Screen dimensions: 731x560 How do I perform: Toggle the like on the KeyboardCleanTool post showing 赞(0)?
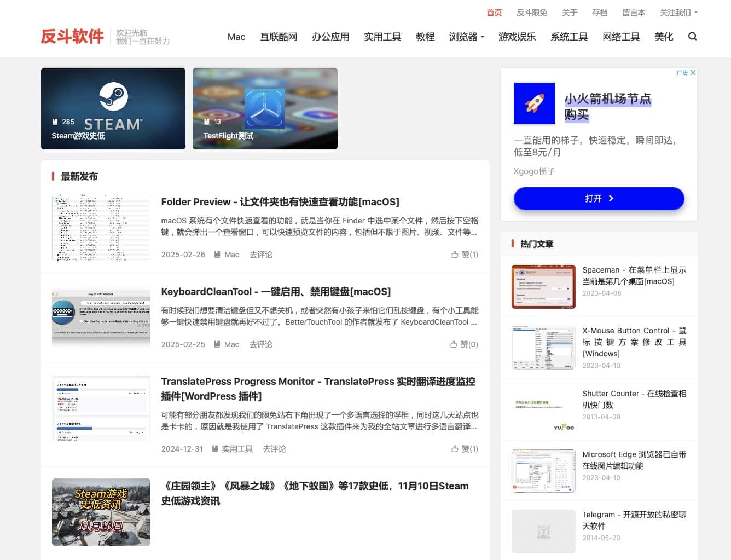coord(464,344)
